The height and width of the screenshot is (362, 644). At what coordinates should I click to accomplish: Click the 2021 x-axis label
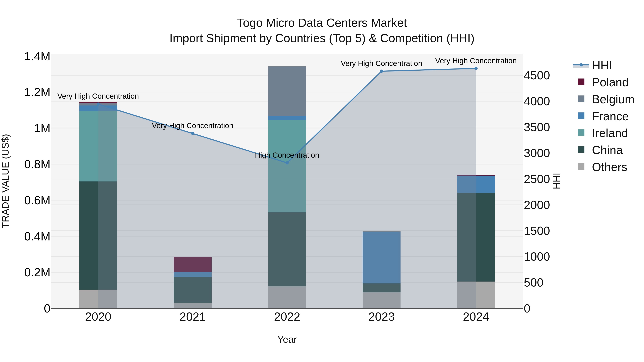pos(192,317)
